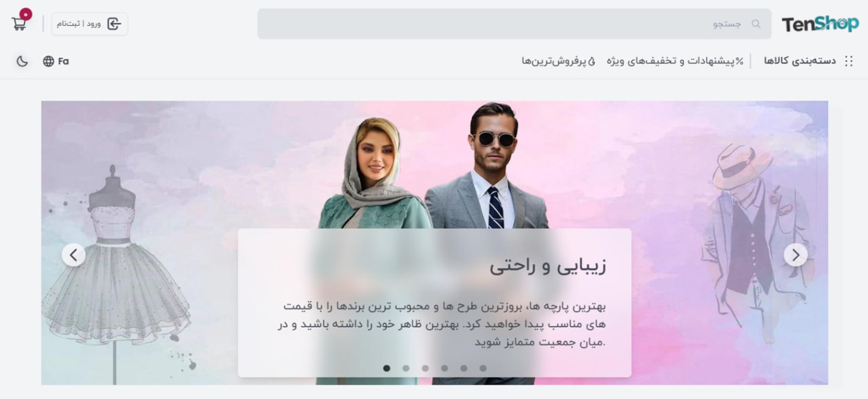Open the Fa language selector
868x399 pixels.
[x=56, y=61]
